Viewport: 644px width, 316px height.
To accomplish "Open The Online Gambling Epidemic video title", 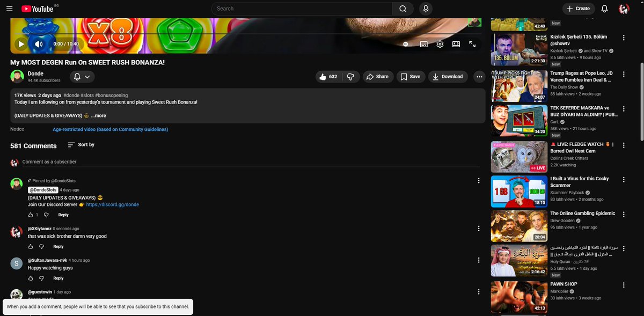I will point(583,214).
